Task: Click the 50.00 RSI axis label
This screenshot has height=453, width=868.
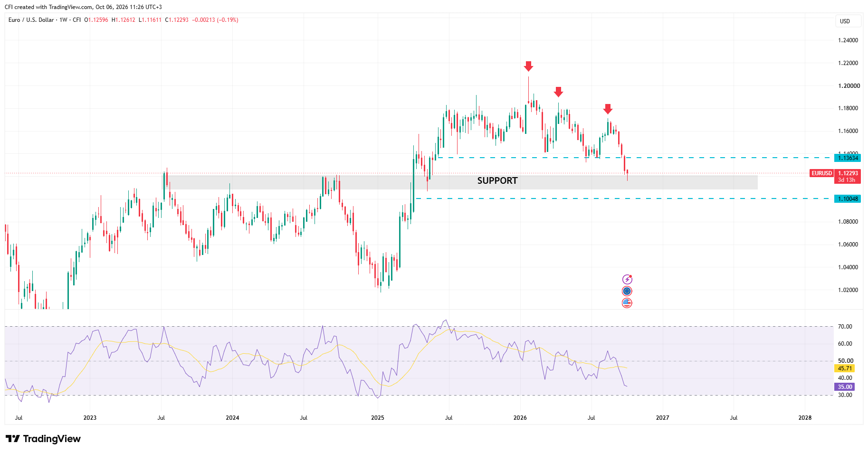Action: point(846,361)
